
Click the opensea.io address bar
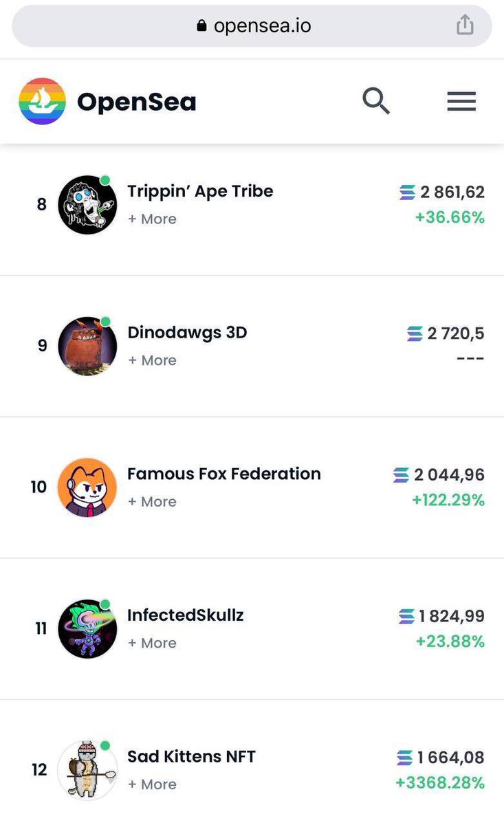[252, 26]
